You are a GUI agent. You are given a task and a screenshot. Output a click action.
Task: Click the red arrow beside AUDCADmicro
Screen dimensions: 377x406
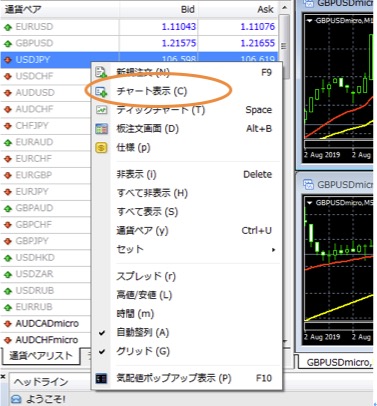(8, 324)
